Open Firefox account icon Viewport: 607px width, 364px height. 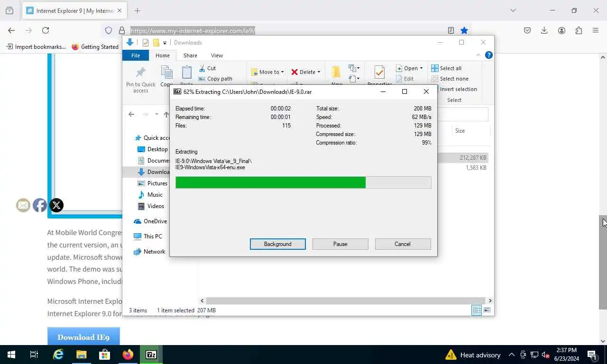pyautogui.click(x=561, y=30)
